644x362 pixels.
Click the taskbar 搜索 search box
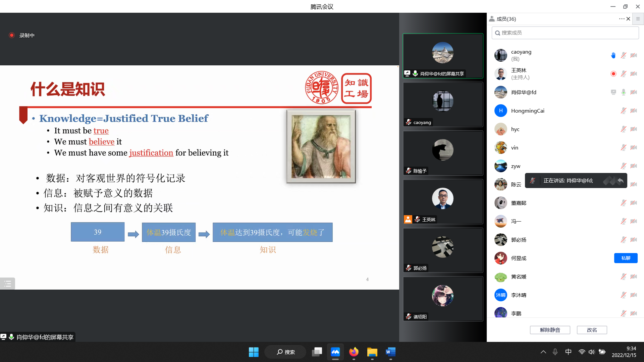tap(285, 352)
